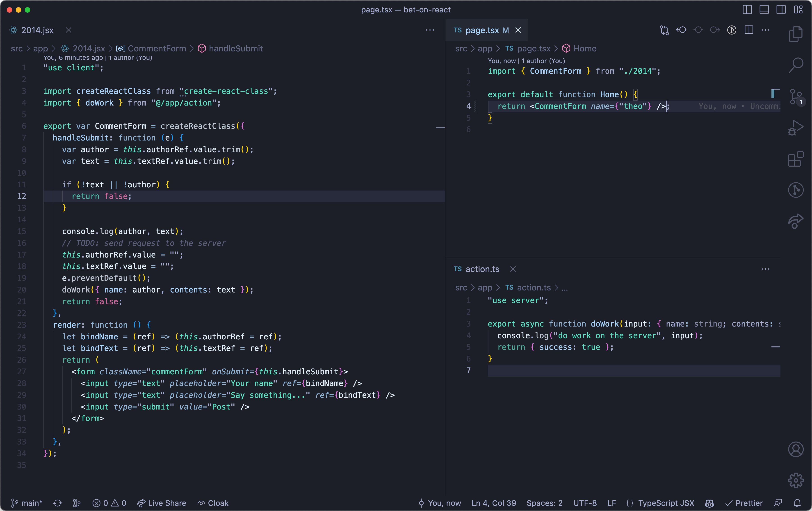Click 'app' breadcrumb in action.ts editor
Viewport: 812px width, 511px height.
click(485, 288)
